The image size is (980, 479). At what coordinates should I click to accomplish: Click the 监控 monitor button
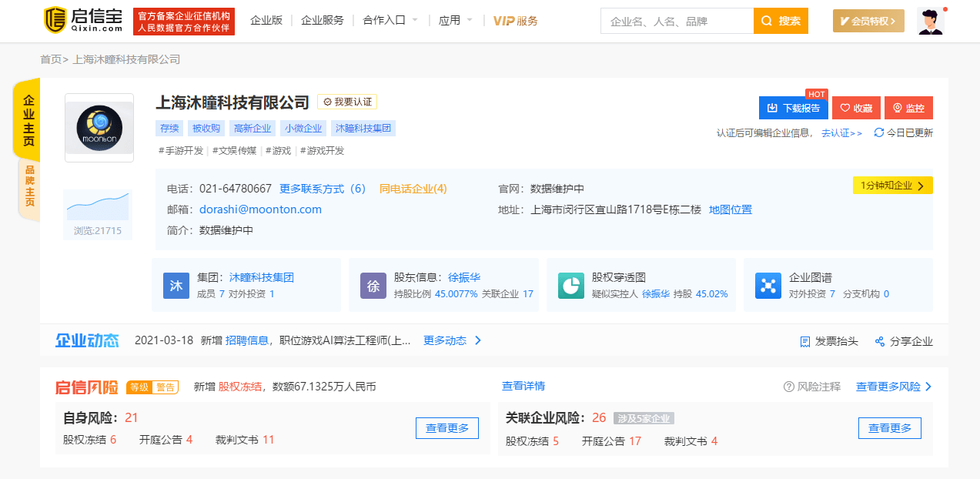[908, 109]
